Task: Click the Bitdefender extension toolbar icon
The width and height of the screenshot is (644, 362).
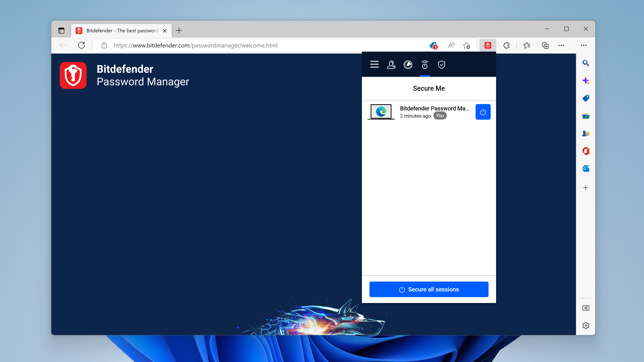Action: click(488, 45)
